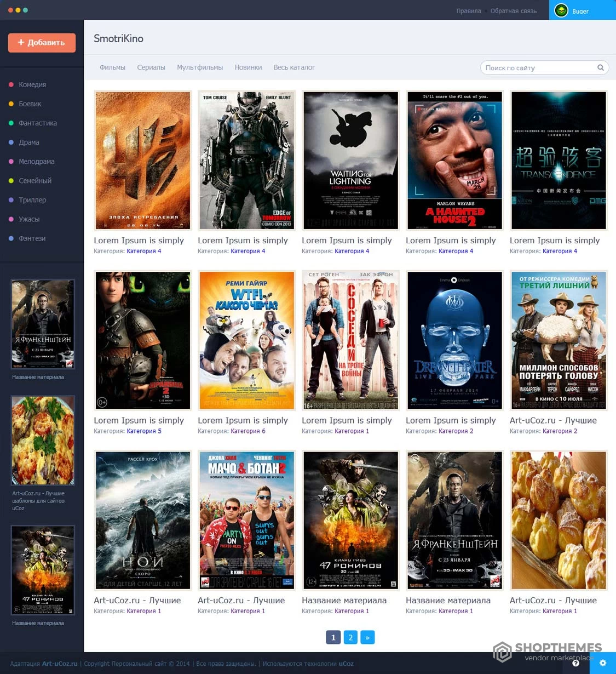Select Фэнтези genre in sidebar

[32, 238]
